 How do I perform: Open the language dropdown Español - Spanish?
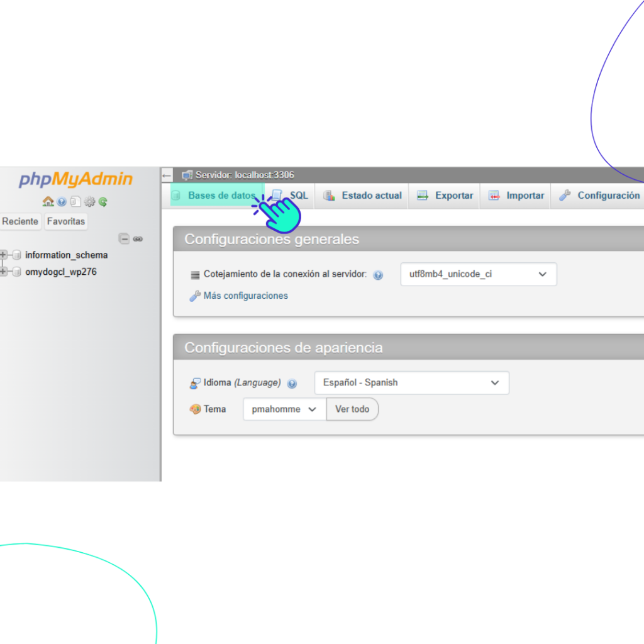[x=411, y=383]
